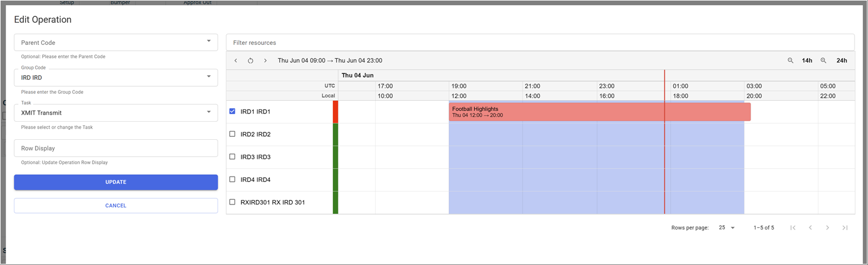Open the Task XMIT Transmit dropdown
The image size is (868, 265).
tap(116, 113)
